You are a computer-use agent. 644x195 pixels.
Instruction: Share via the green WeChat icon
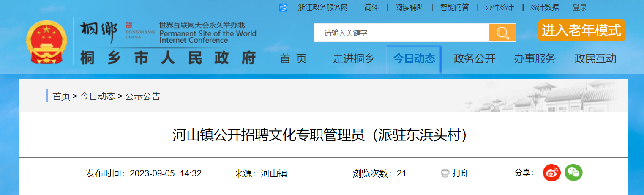coord(573,173)
